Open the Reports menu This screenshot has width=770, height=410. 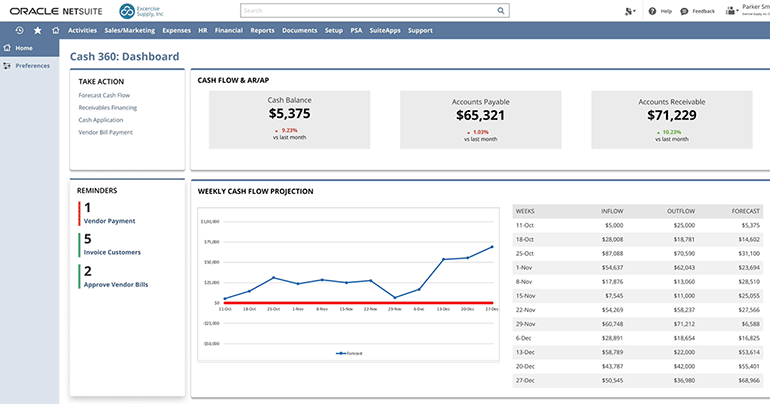click(x=262, y=31)
